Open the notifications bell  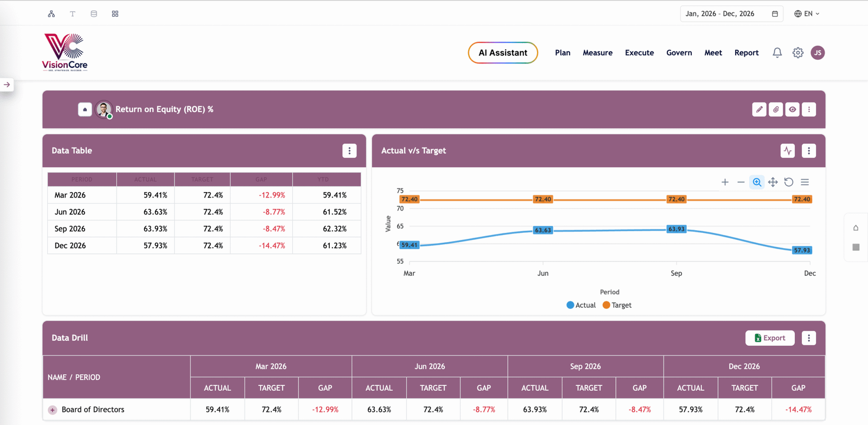(x=777, y=53)
